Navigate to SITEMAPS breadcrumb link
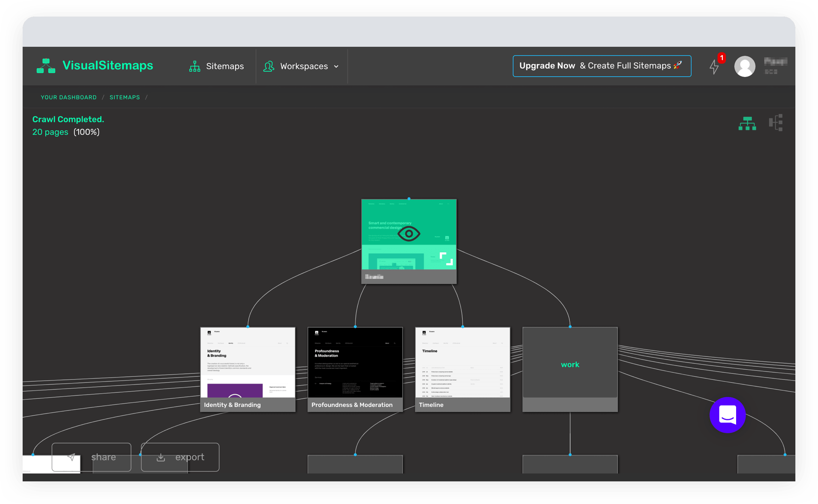The width and height of the screenshot is (818, 504). coord(125,97)
